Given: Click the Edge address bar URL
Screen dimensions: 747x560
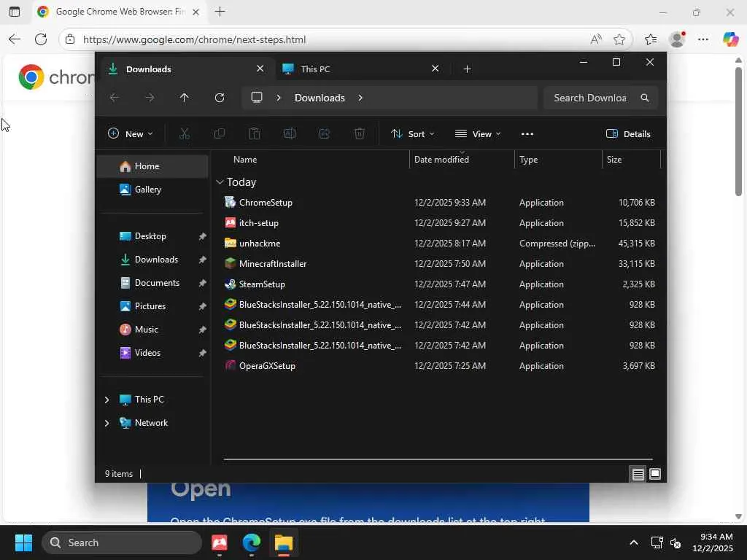Looking at the screenshot, I should click(194, 39).
